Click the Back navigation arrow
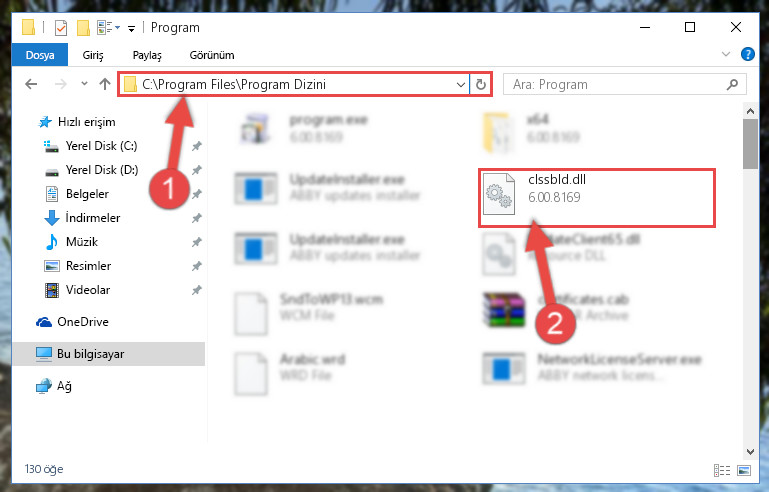The image size is (769, 492). tap(31, 84)
